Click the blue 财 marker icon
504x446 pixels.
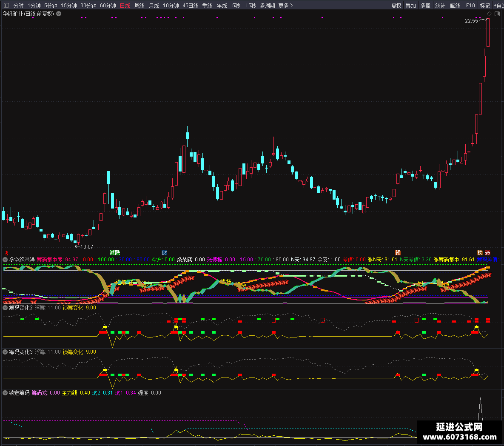[164, 252]
